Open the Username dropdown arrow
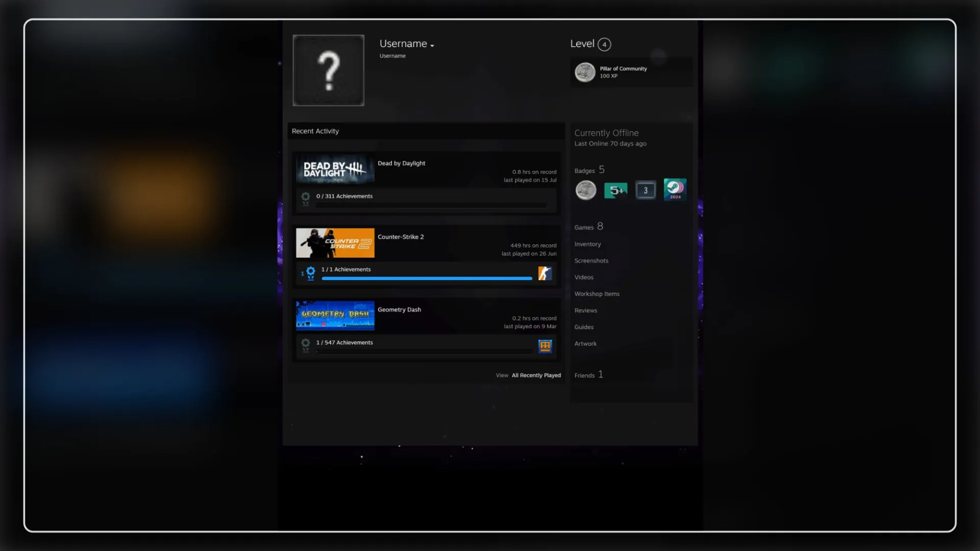 point(432,45)
